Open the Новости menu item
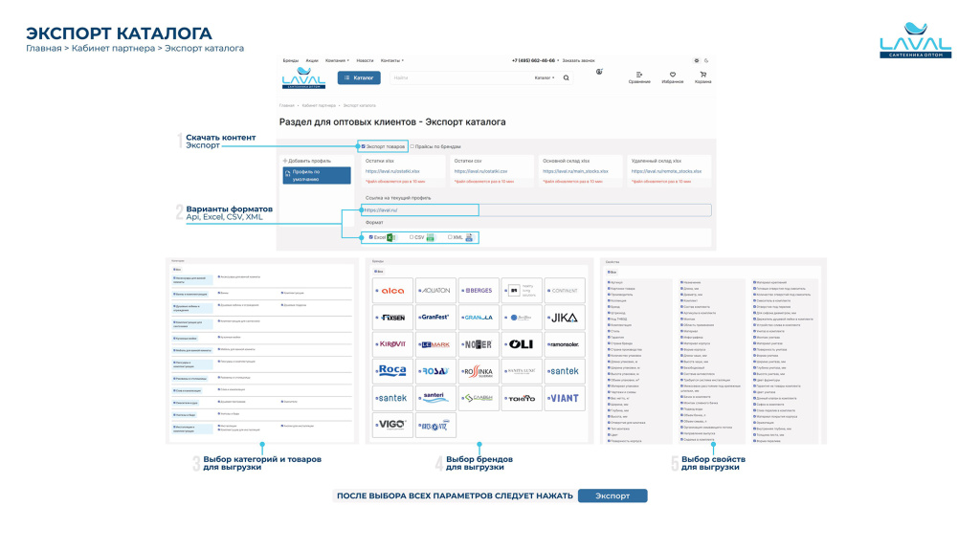Viewport: 980px width, 550px height. coord(365,60)
